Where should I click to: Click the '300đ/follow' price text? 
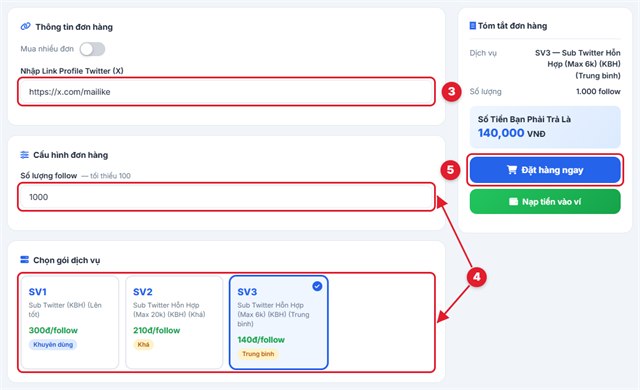tap(53, 330)
